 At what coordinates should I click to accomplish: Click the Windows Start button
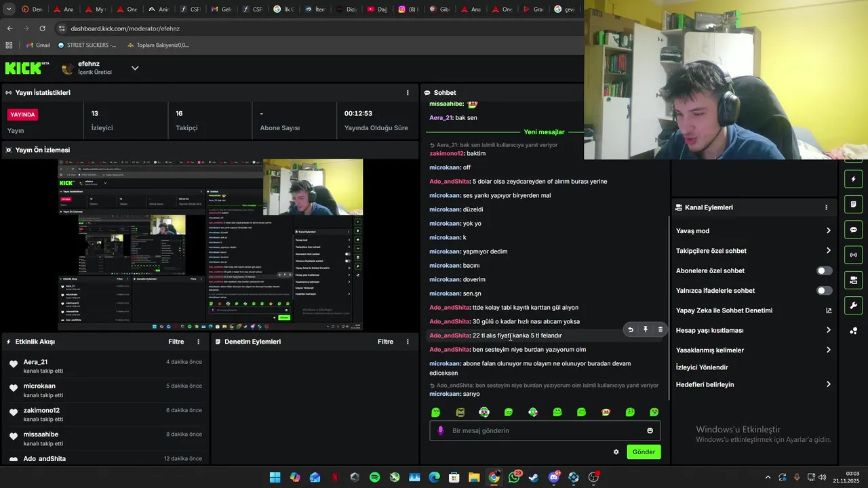coord(275,477)
